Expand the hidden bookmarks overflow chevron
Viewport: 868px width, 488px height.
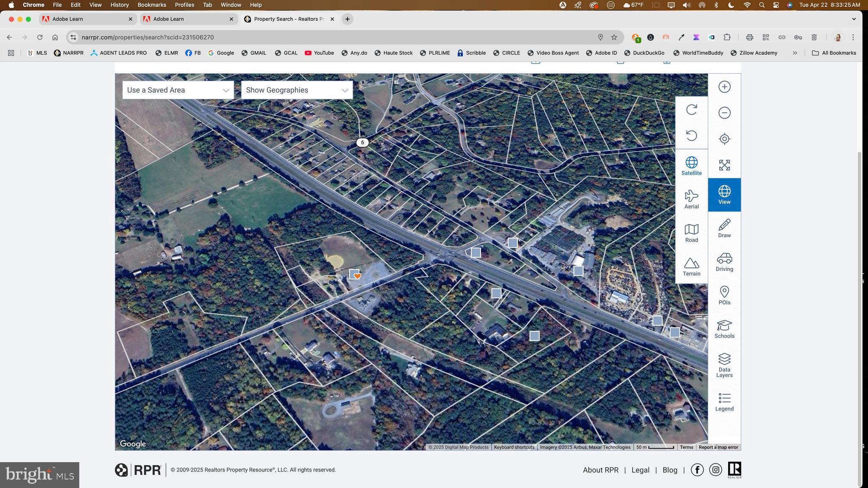tap(795, 53)
